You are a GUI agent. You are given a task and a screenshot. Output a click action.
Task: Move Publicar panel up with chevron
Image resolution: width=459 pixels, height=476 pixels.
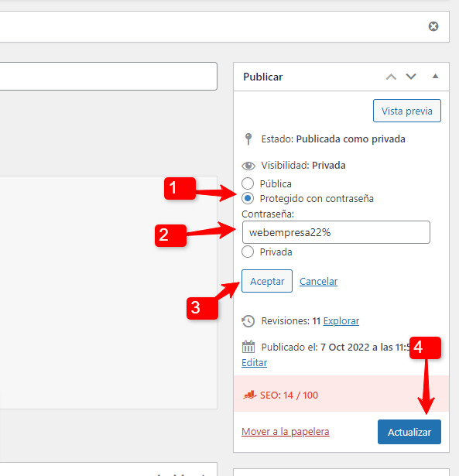[391, 77]
